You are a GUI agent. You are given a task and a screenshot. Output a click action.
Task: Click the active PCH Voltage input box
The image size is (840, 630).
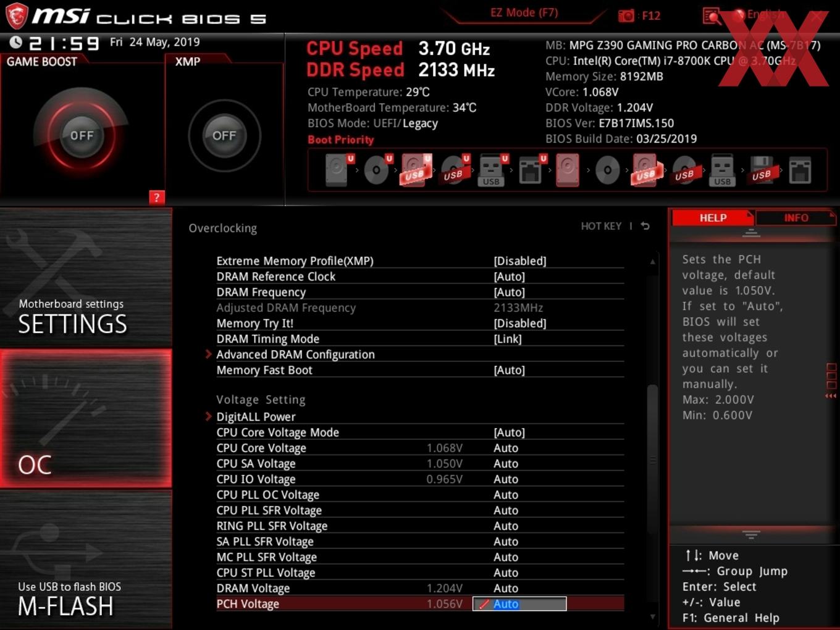click(x=519, y=604)
